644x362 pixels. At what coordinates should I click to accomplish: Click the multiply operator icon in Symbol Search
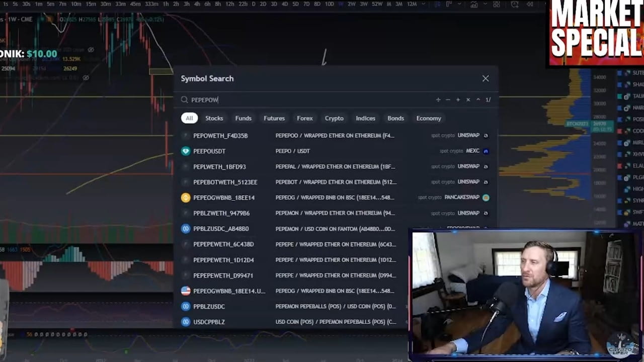coord(468,100)
